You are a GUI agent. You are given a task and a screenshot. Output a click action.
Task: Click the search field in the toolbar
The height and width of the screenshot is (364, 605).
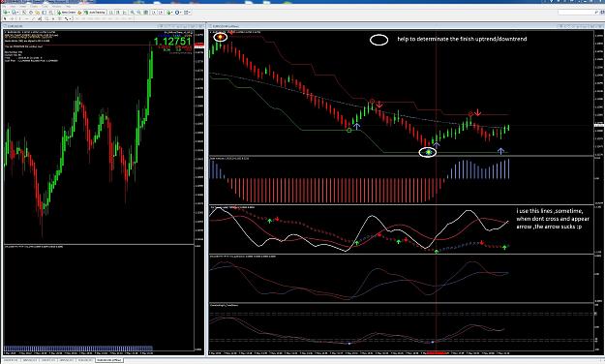tap(578, 13)
